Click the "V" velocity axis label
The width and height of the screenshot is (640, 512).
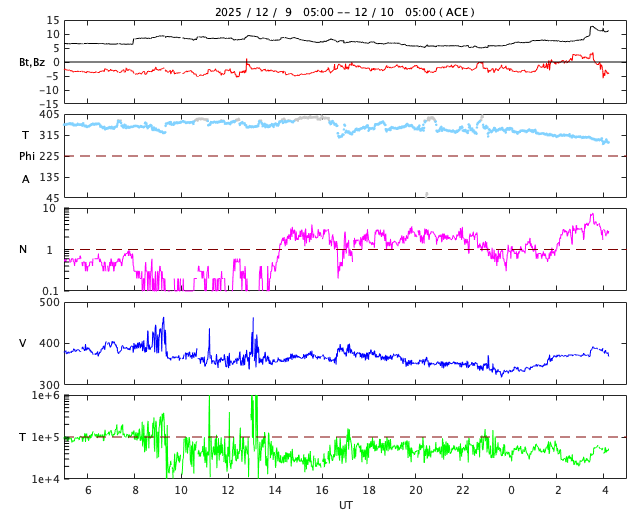coord(23,344)
